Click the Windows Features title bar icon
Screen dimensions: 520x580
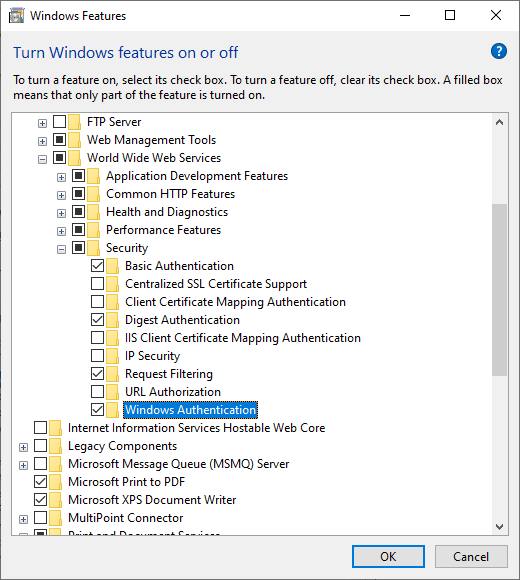click(16, 16)
